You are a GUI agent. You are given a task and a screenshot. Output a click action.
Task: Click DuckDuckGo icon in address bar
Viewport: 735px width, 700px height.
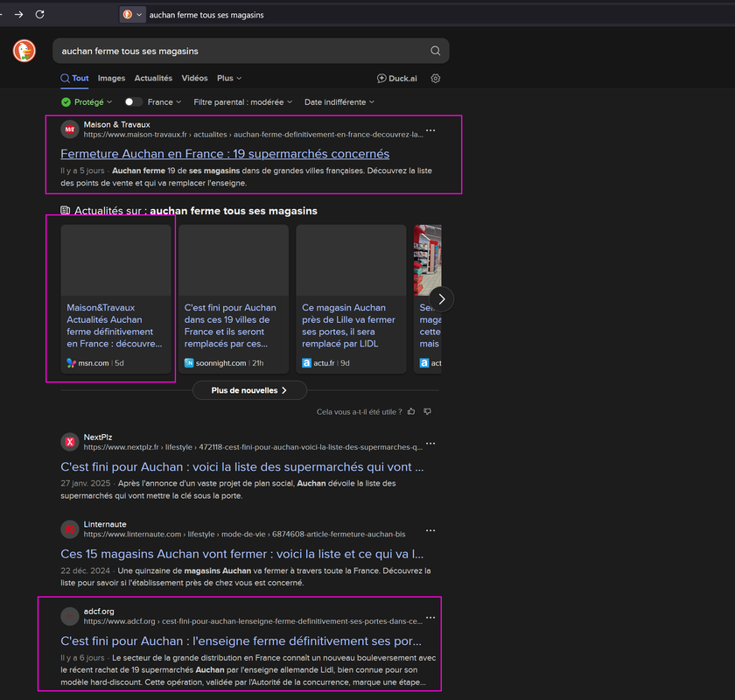pos(128,15)
